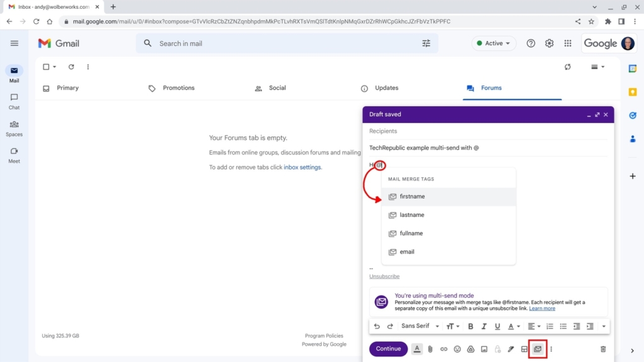Open the alignment options dropdown
Image resolution: width=644 pixels, height=362 pixels.
click(534, 326)
